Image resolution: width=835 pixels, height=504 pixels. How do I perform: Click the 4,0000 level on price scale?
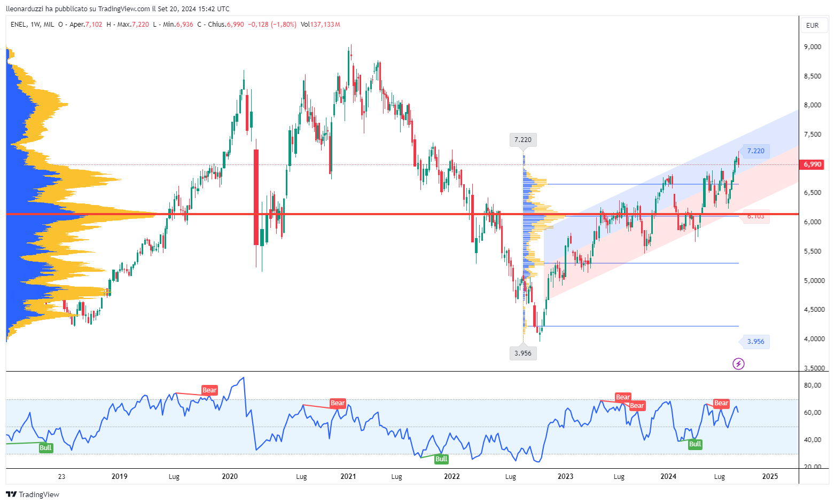(814, 339)
